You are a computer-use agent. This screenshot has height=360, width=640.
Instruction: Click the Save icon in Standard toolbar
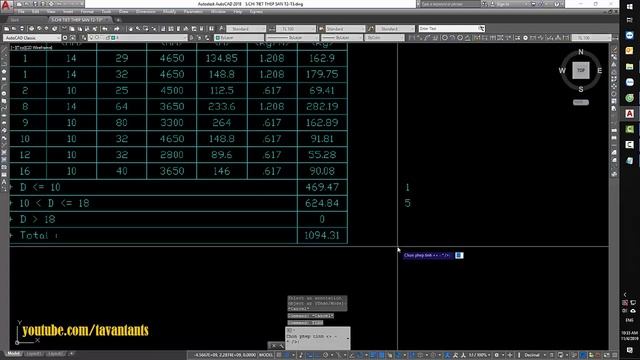(x=22, y=29)
